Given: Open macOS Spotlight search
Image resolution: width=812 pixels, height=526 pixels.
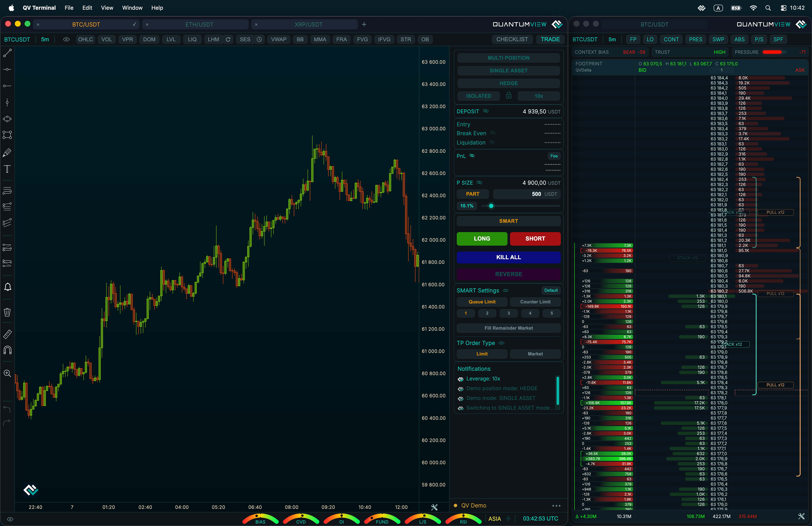Looking at the screenshot, I should [x=768, y=8].
